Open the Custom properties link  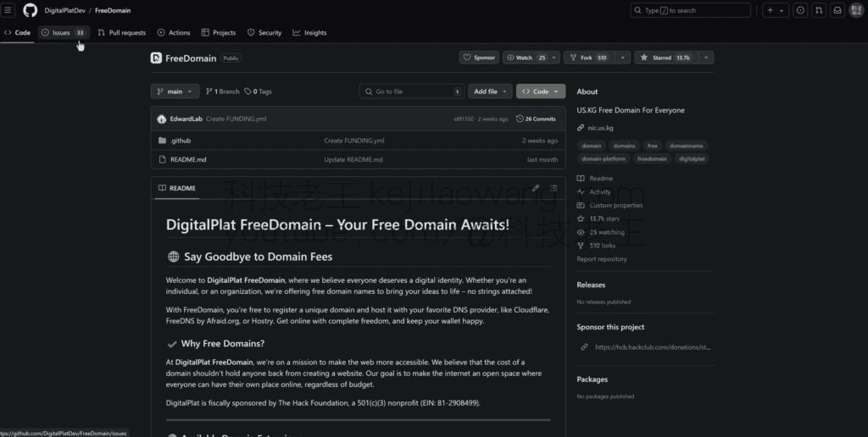tap(615, 205)
